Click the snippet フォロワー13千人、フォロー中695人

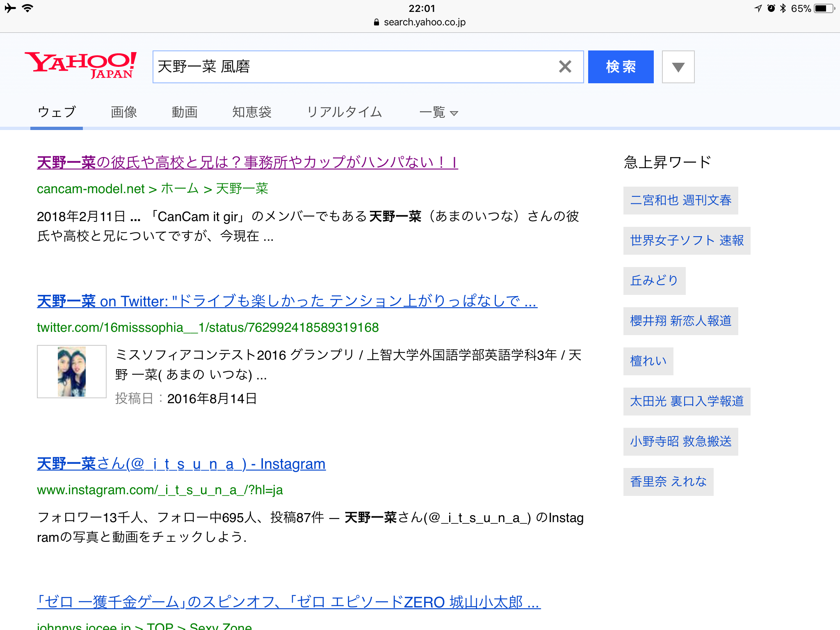click(310, 527)
